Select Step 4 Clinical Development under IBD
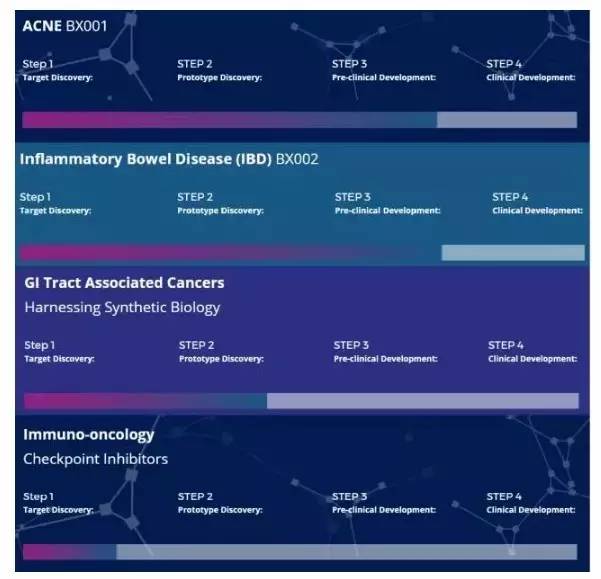The height and width of the screenshot is (579, 601). click(x=537, y=204)
